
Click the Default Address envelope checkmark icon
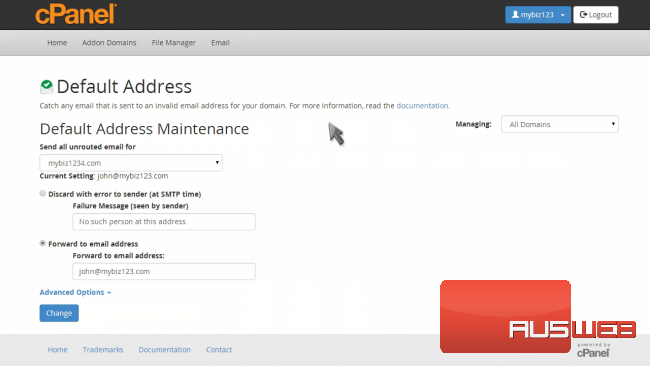[46, 87]
